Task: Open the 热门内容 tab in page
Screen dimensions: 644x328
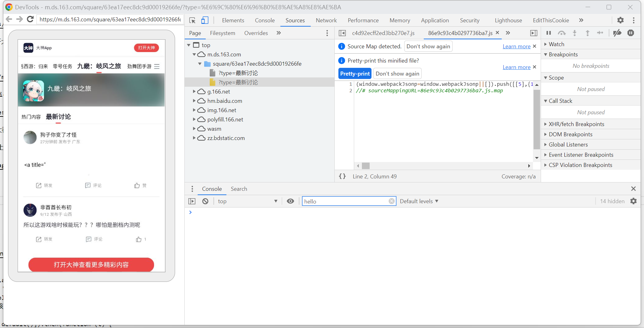Action: pyautogui.click(x=31, y=117)
